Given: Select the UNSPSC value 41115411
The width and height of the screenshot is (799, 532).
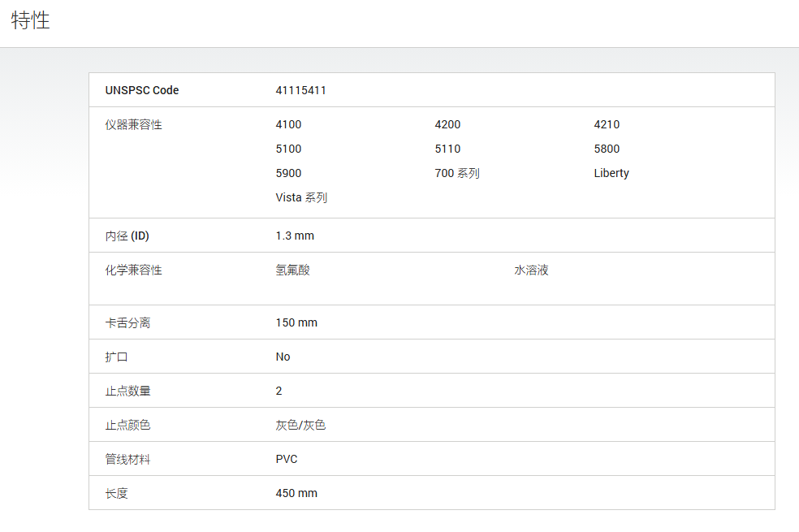Looking at the screenshot, I should point(300,90).
